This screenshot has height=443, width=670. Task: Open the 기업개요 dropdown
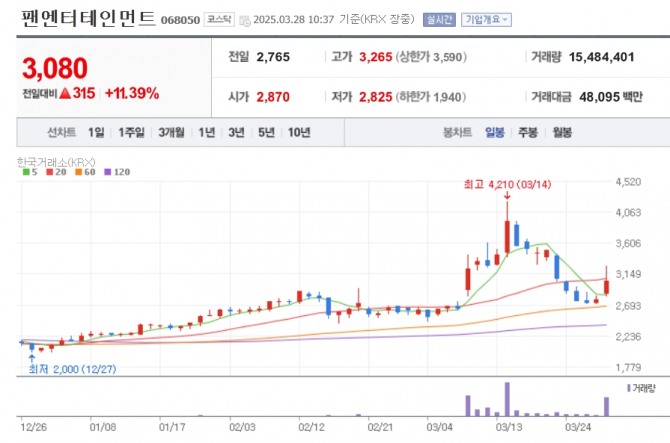pos(487,19)
